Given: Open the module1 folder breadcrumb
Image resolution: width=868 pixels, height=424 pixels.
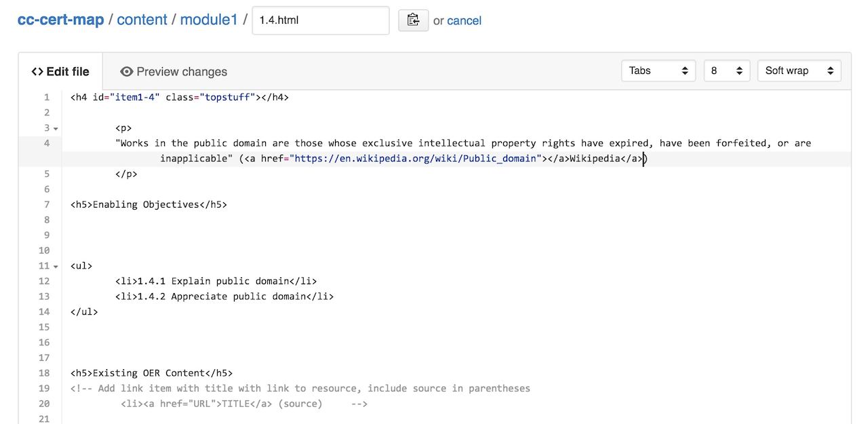Looking at the screenshot, I should 209,20.
